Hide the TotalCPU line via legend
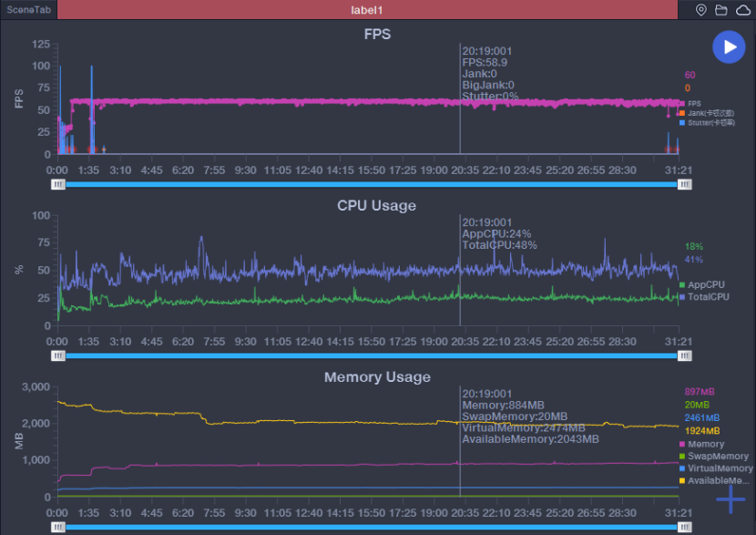The width and height of the screenshot is (756, 535). tap(707, 297)
